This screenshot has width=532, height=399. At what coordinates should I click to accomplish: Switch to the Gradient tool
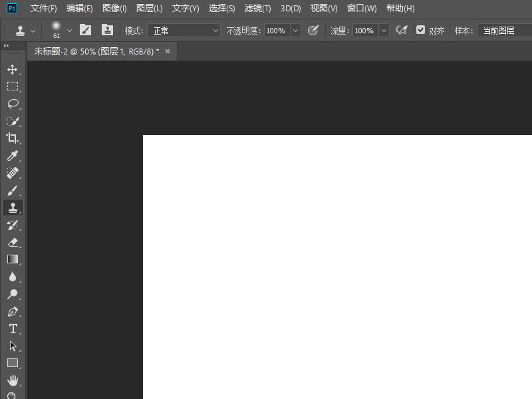[12, 259]
